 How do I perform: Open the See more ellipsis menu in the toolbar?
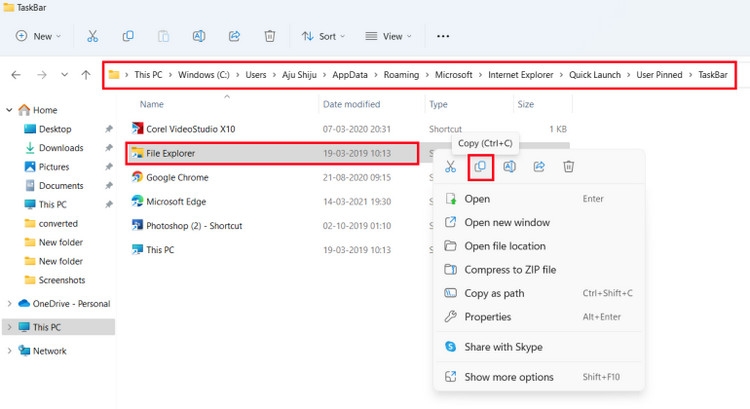click(443, 36)
